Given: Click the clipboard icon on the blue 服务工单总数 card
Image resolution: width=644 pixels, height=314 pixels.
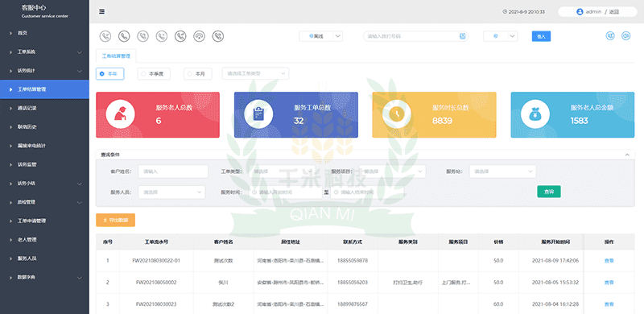Looking at the screenshot, I should pos(258,114).
